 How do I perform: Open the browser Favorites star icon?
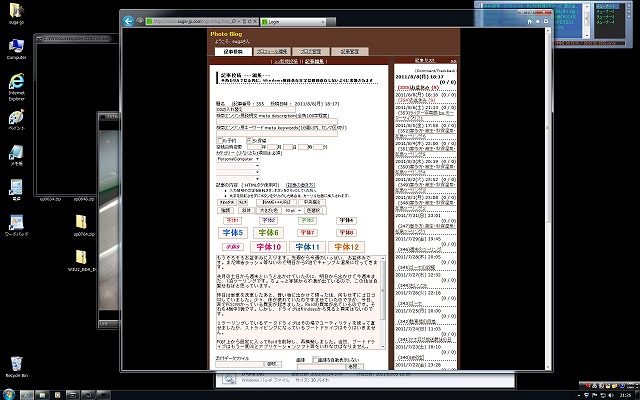click(x=538, y=22)
